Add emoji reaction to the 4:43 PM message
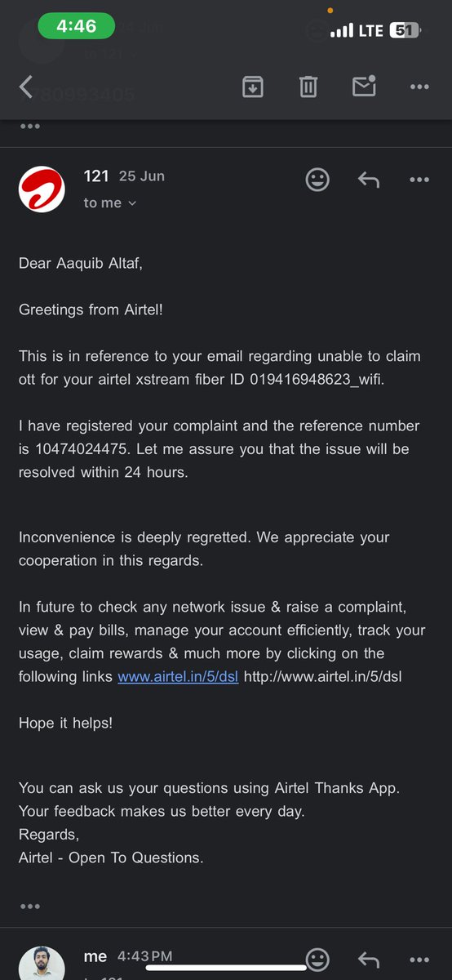The width and height of the screenshot is (452, 980). 317,960
